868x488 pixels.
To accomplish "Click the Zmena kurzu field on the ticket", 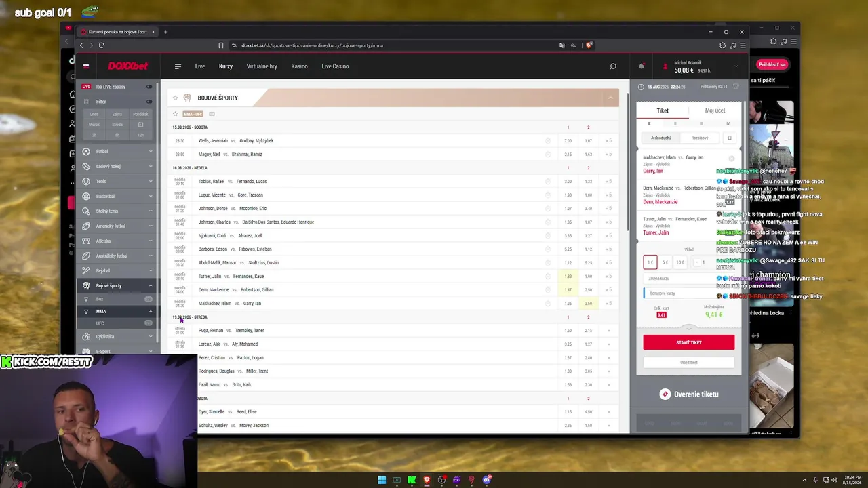I will pyautogui.click(x=688, y=279).
